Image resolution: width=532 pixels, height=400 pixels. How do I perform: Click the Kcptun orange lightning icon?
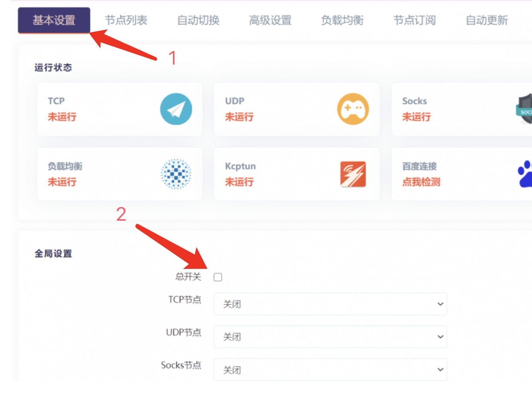click(x=353, y=174)
